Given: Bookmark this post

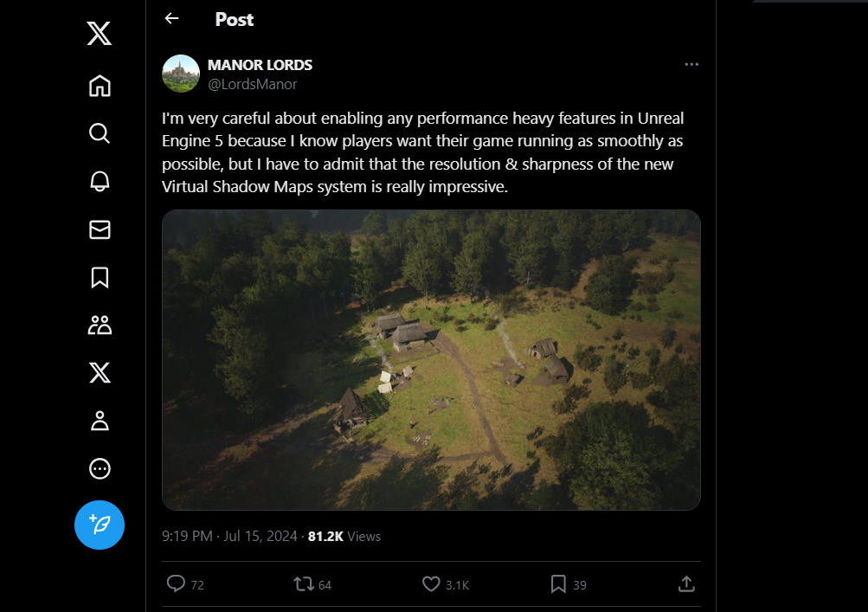Looking at the screenshot, I should click(x=558, y=584).
